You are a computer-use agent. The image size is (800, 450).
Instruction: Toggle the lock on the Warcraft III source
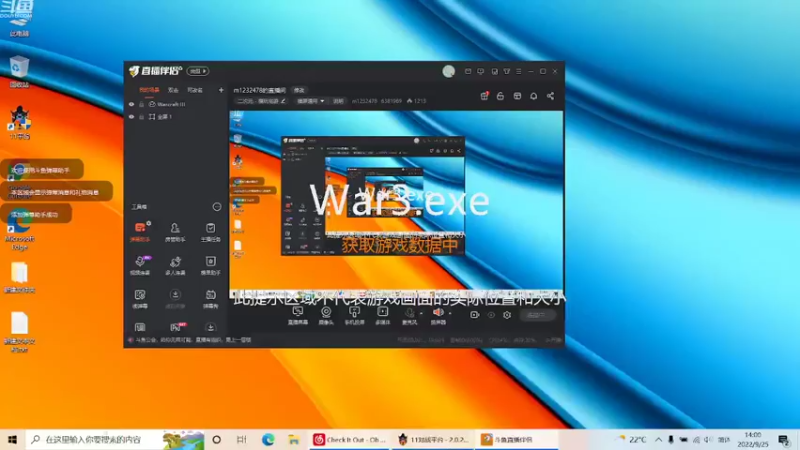tap(141, 104)
